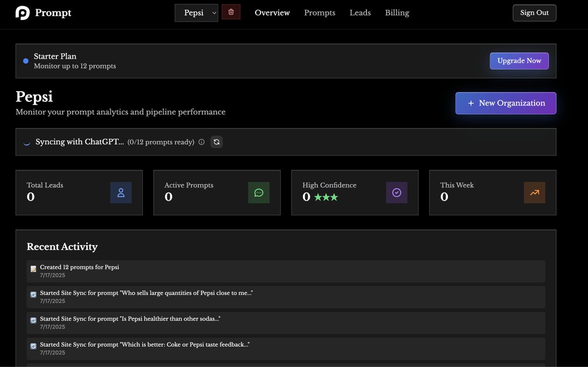Select the Active Prompts card
588x367 pixels.
click(217, 193)
